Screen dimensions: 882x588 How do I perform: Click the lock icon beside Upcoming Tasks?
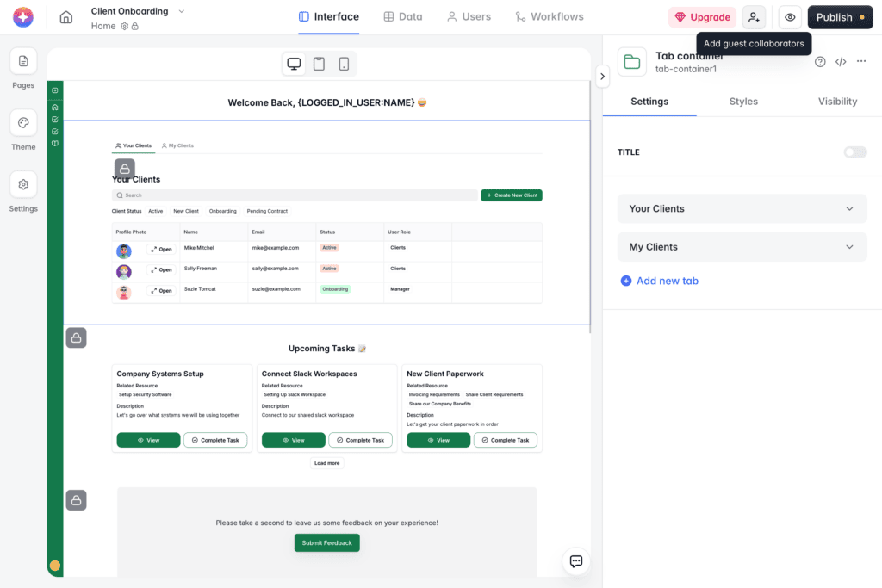(x=76, y=337)
